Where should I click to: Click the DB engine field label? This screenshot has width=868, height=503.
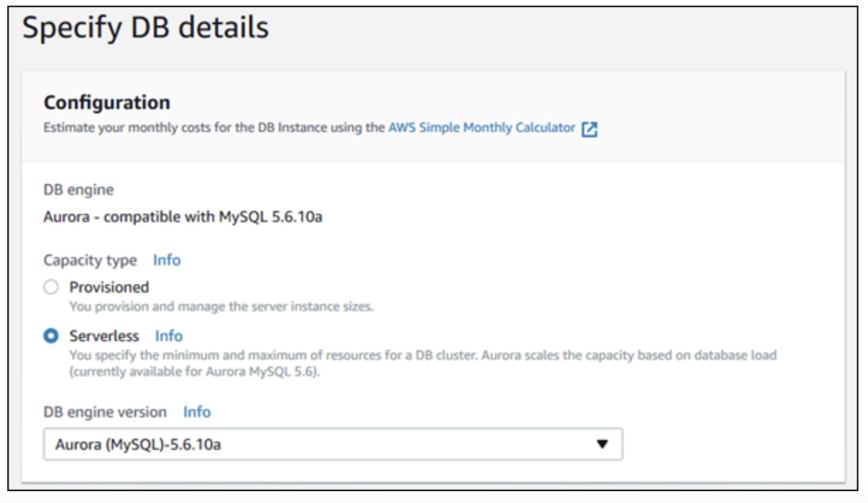(79, 190)
